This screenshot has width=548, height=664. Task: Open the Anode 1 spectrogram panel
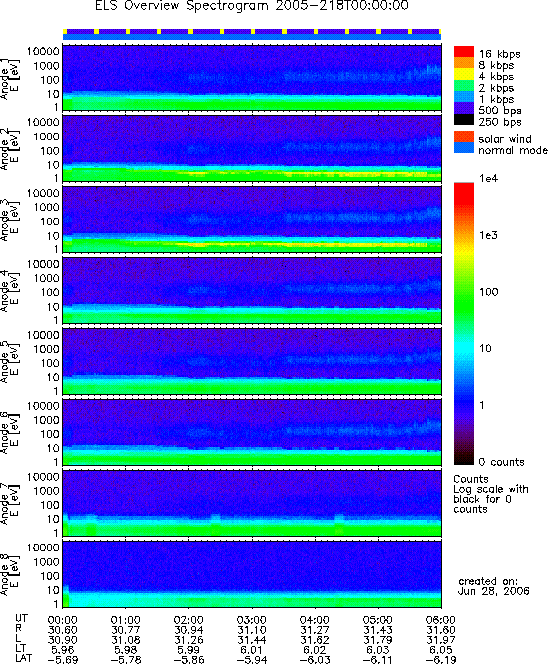[x=252, y=78]
